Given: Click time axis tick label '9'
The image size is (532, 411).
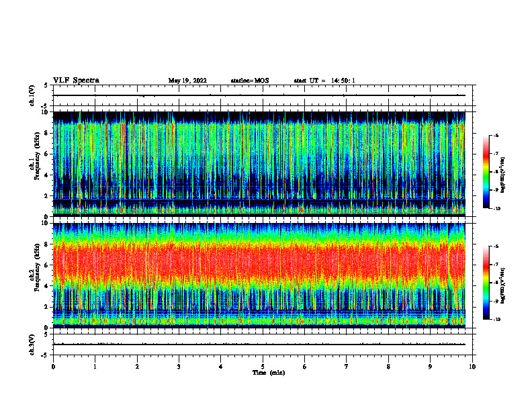Looking at the screenshot, I should 430,367.
